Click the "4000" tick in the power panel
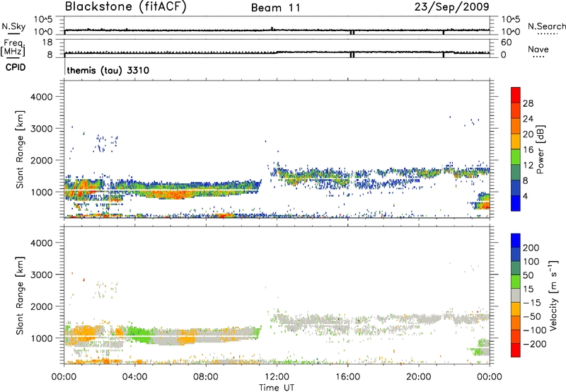This screenshot has width=566, height=392. pyautogui.click(x=42, y=97)
